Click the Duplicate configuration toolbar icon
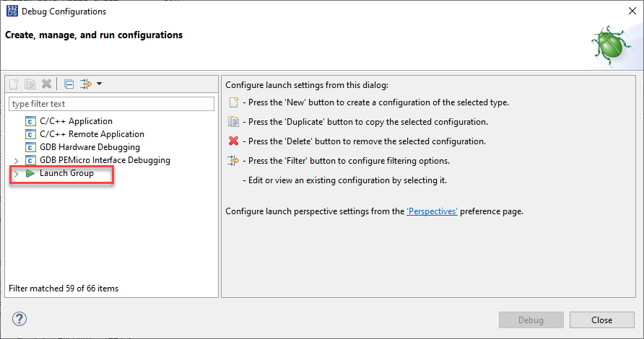644x339 pixels. tap(30, 84)
